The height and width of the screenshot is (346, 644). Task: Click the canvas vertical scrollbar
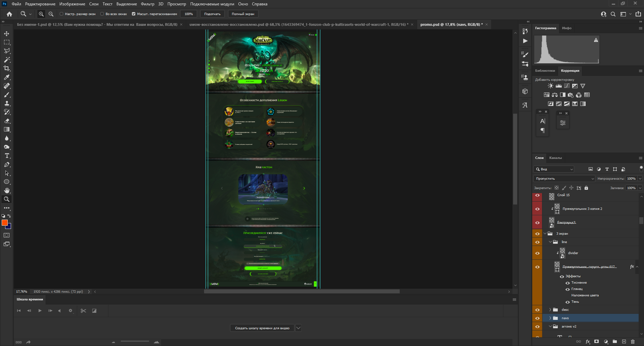tap(515, 159)
